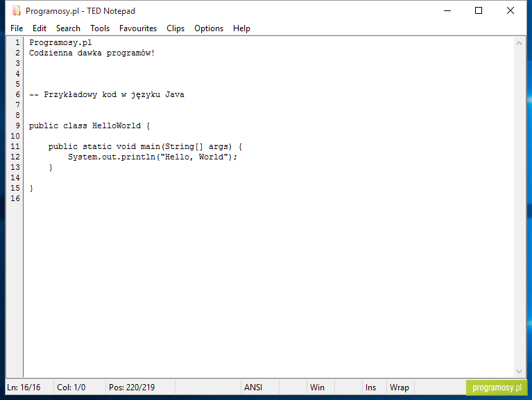
Task: Click line number 12 in the margin
Action: [x=15, y=157]
